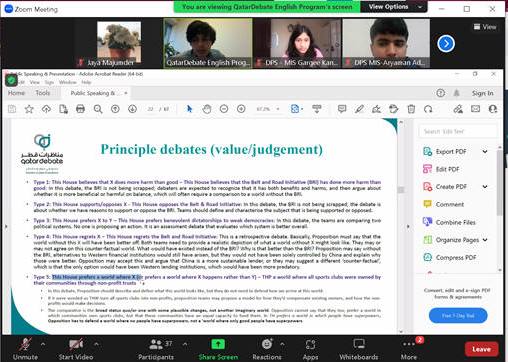508x362 pixels.
Task: Turn on camera with Start Video
Action: (x=76, y=344)
